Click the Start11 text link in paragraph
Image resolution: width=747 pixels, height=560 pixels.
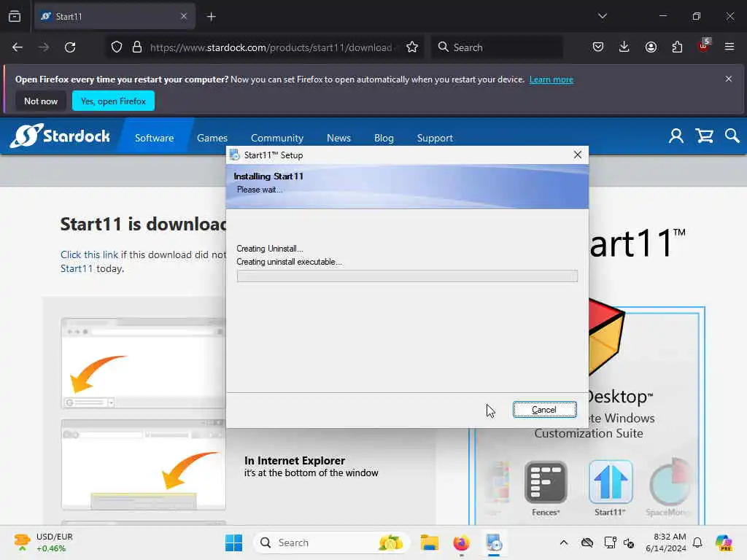click(77, 268)
